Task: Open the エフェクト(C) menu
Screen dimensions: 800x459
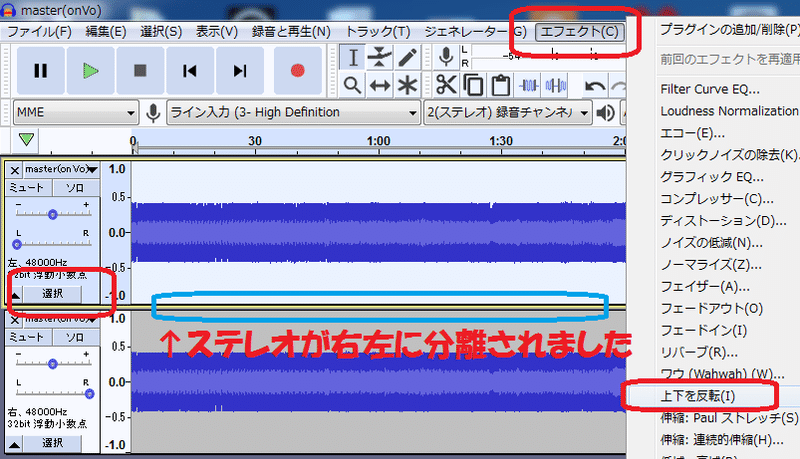Action: [579, 32]
